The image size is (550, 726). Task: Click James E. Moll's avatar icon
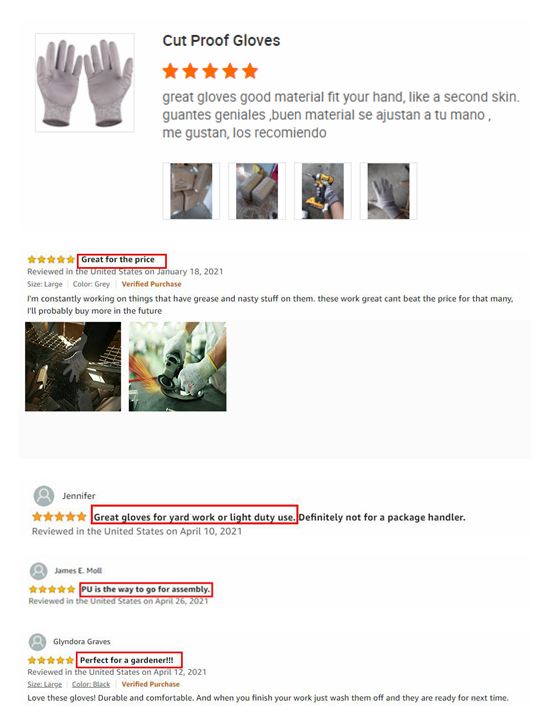38,571
